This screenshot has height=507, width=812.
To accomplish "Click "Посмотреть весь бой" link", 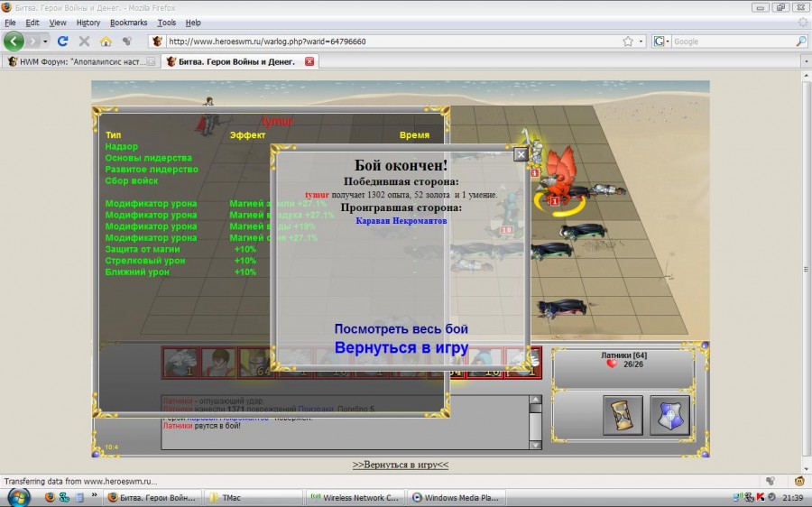I will pyautogui.click(x=401, y=329).
